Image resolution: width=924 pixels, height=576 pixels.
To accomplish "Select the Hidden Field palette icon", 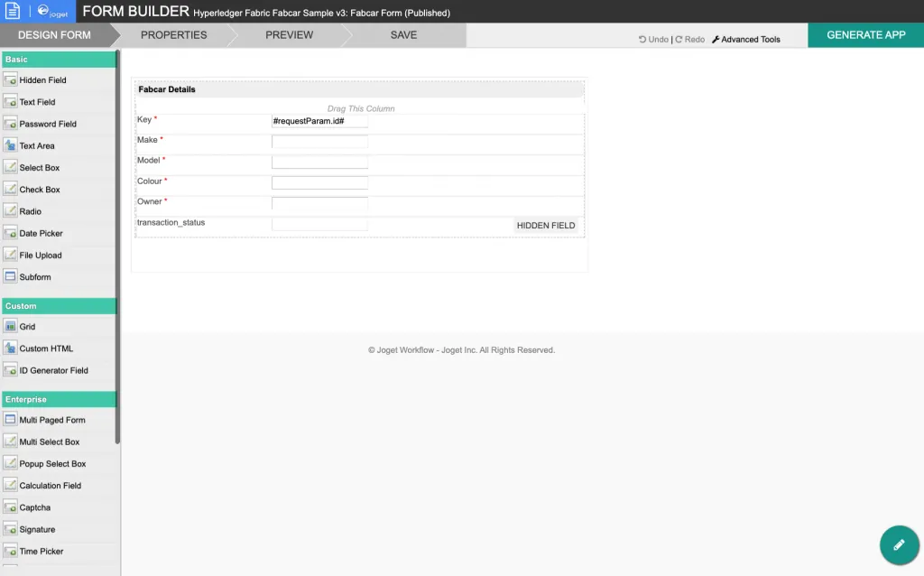I will 10,79.
